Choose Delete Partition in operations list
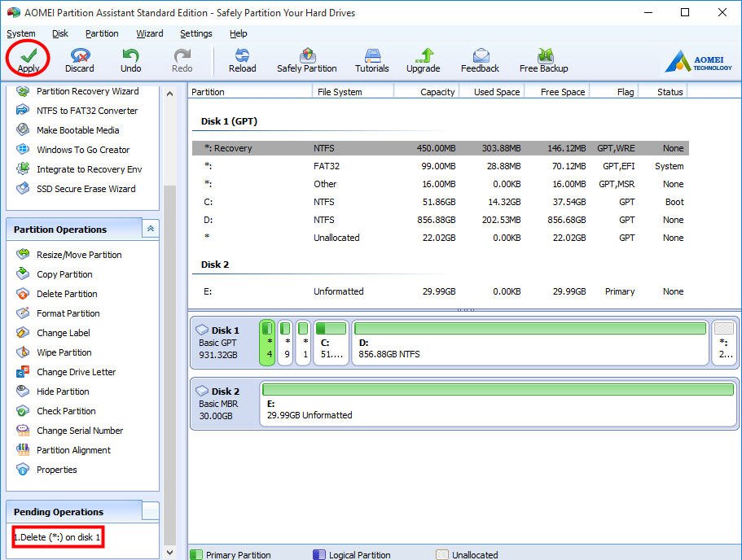Screen dimensions: 742x560 click(x=67, y=294)
